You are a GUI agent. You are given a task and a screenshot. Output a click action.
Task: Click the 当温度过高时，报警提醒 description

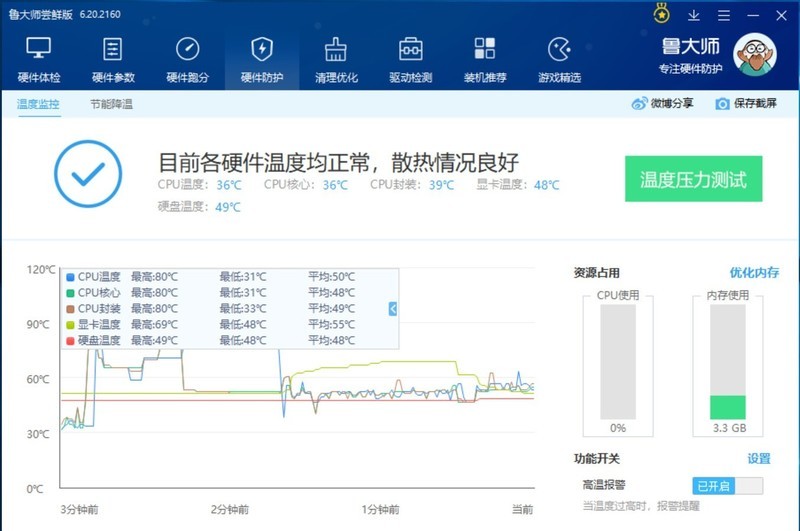[x=641, y=506]
